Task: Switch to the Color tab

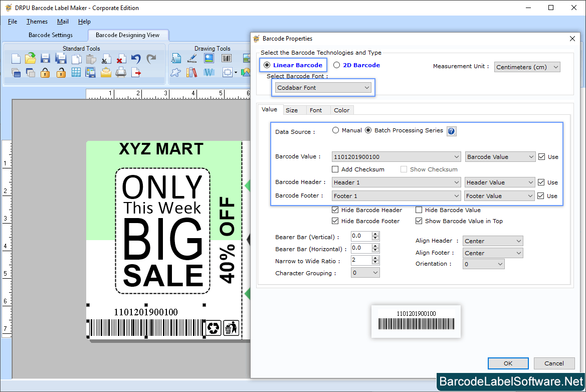Action: click(x=341, y=110)
